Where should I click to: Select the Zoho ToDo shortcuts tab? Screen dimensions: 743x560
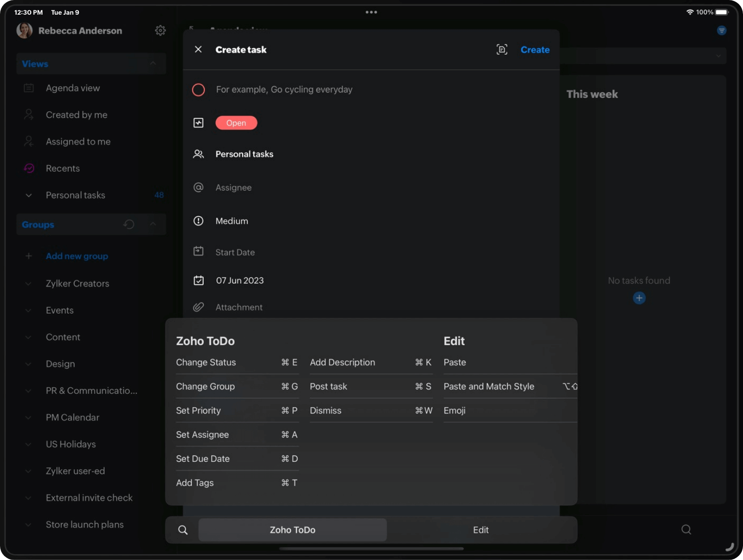(292, 530)
